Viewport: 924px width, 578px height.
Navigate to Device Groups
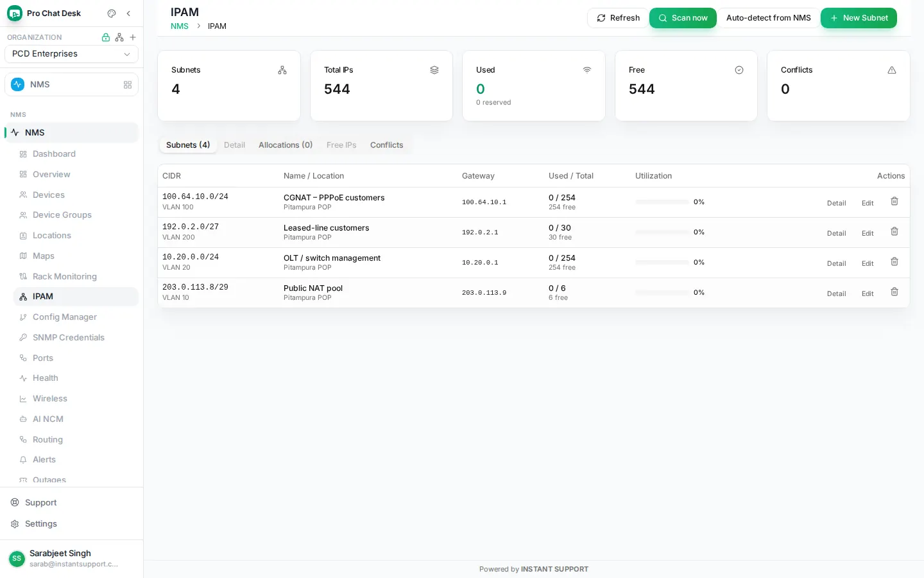76,215
